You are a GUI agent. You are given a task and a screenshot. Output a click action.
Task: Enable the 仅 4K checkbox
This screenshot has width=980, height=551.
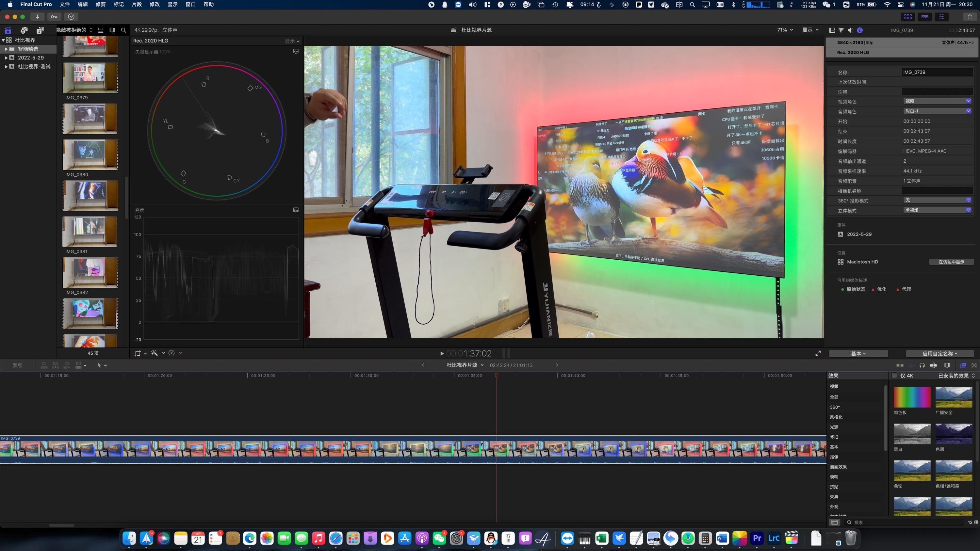(x=895, y=376)
